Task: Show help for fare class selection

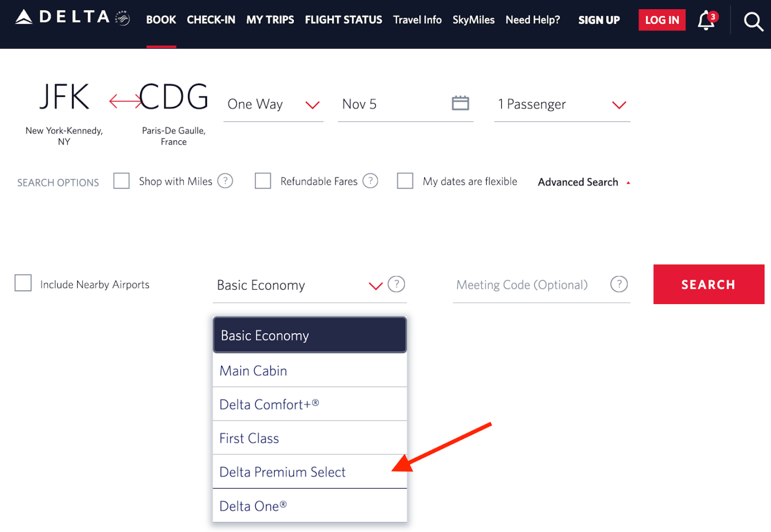Action: point(396,284)
